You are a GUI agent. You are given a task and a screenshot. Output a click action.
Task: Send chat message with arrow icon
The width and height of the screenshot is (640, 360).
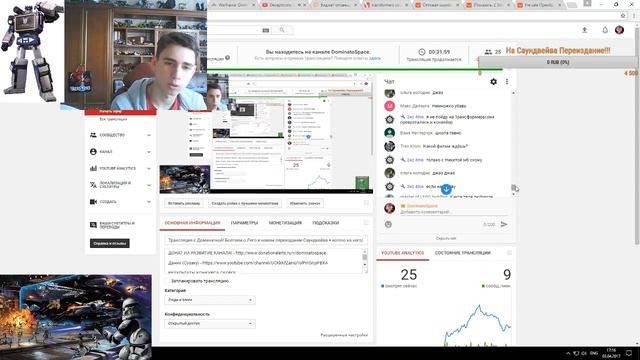504,224
